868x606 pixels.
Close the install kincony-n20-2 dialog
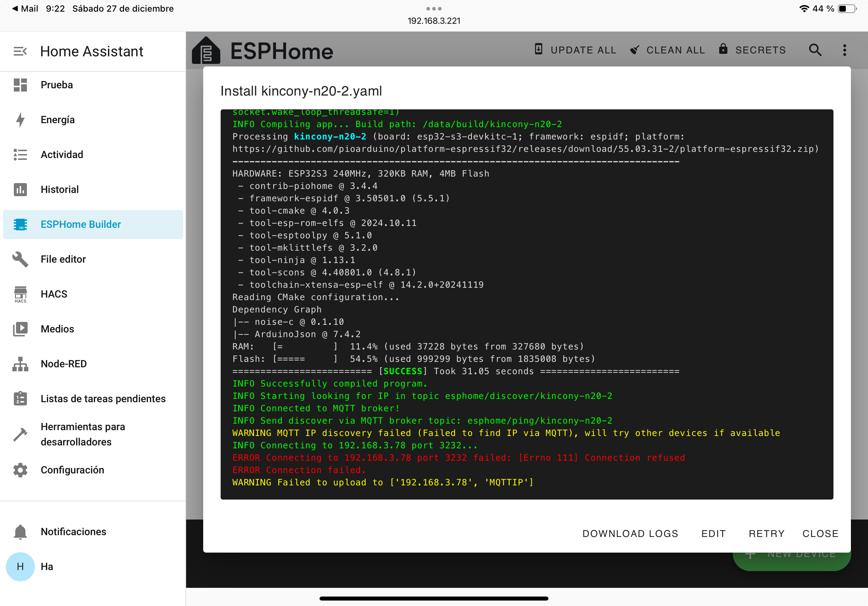coord(820,533)
